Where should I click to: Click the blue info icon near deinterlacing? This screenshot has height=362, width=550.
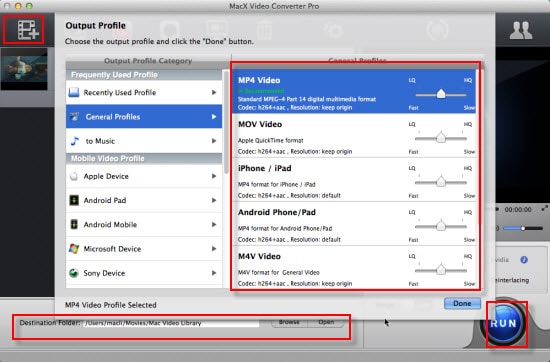[x=524, y=260]
